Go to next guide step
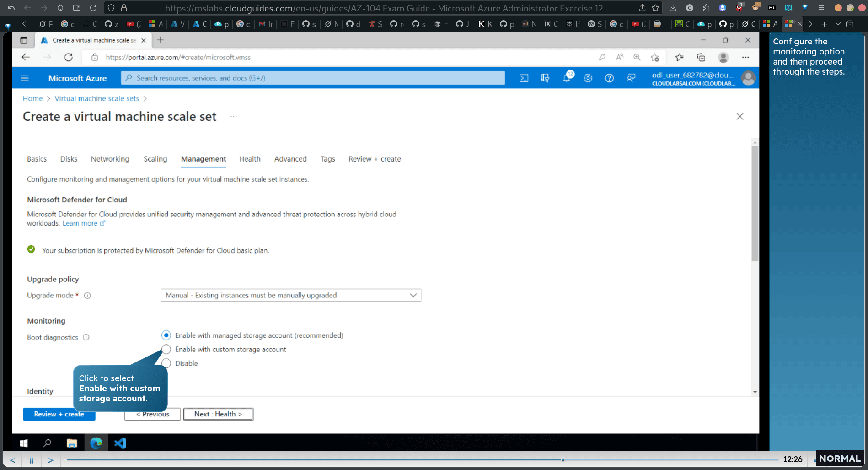Viewport: 868px width, 470px height. 51,460
